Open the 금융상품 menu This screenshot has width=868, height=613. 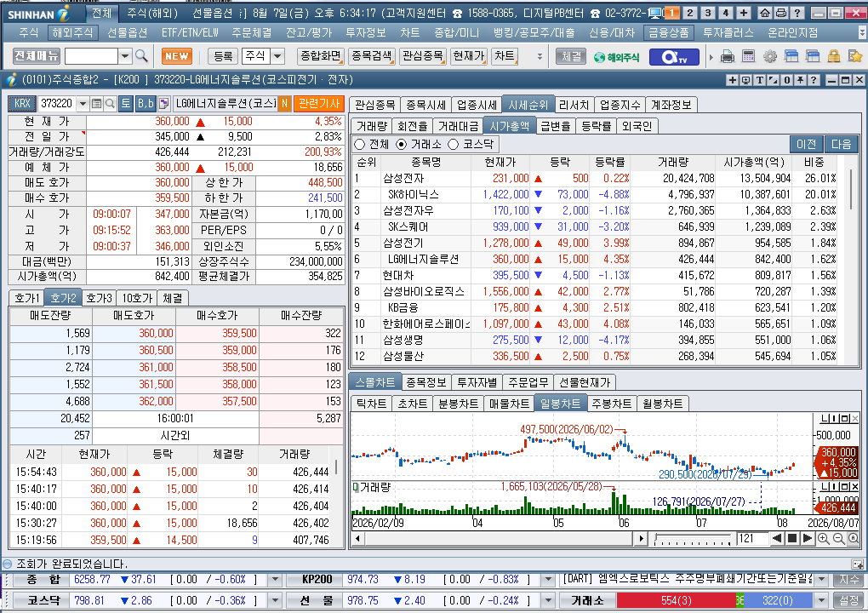[x=669, y=32]
